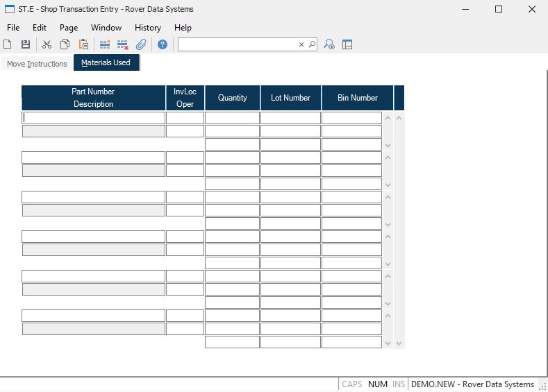Screen dimensions: 548x392
Task: Click the Cut scissors icon
Action: click(47, 44)
